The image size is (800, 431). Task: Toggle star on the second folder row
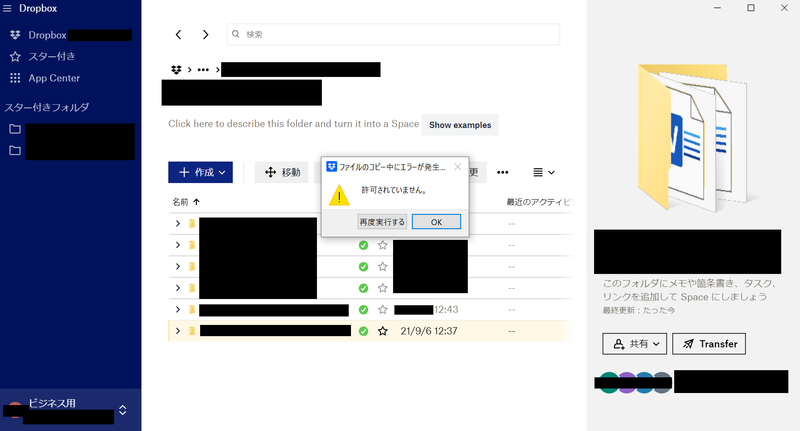(x=383, y=245)
